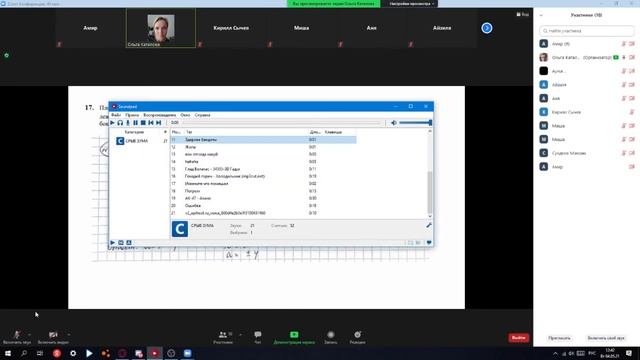
Task: Open the Windows Start menu
Action: [8, 353]
